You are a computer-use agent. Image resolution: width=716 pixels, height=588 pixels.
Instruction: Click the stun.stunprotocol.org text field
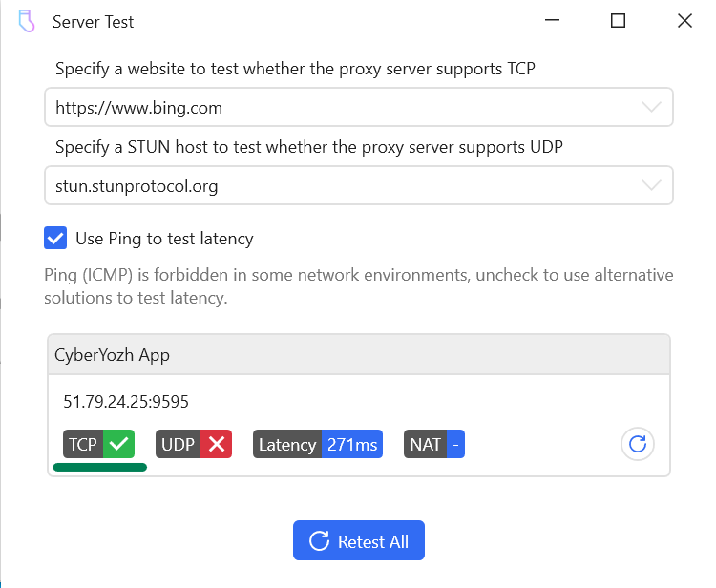(x=334, y=186)
